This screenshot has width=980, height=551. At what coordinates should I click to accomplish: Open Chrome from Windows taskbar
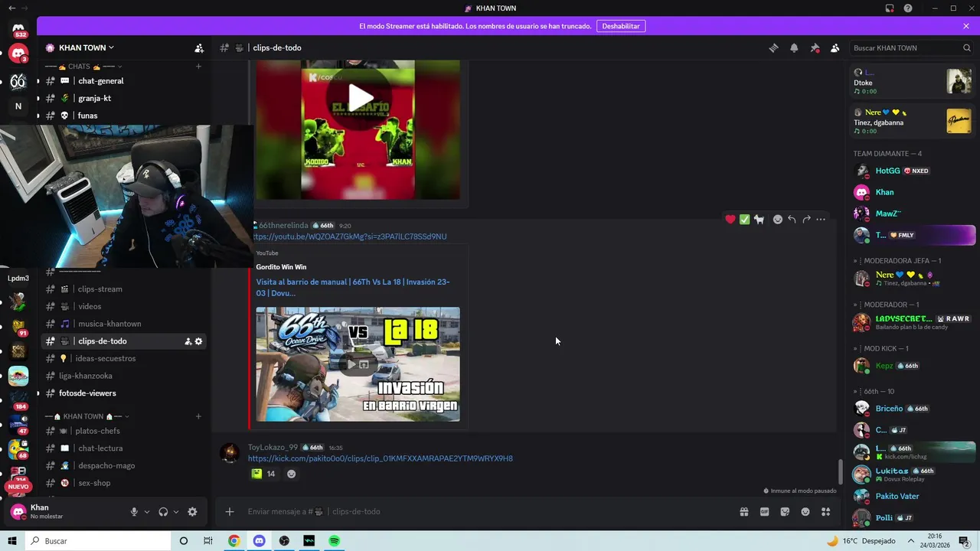pos(234,541)
